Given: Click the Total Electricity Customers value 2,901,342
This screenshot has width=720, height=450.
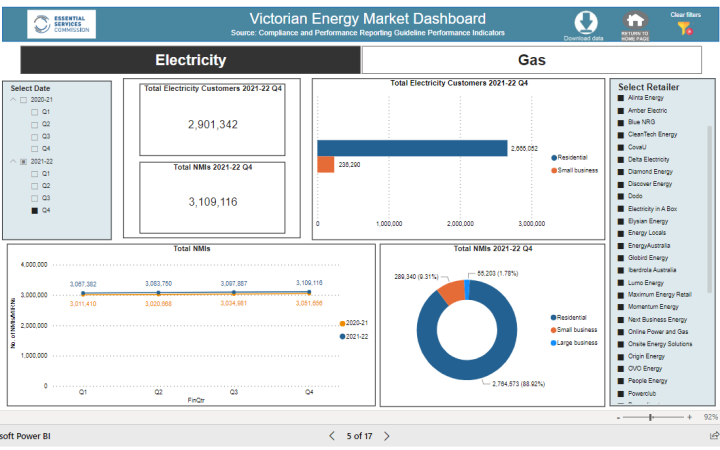Looking at the screenshot, I should point(213,124).
